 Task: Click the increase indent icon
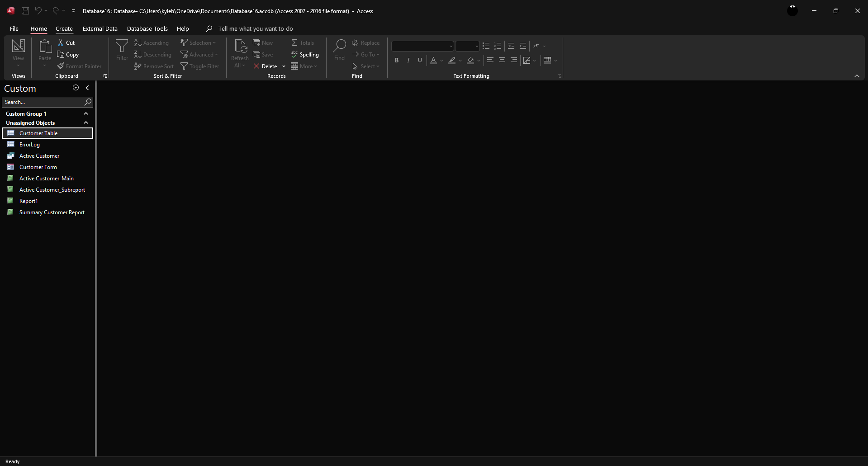click(511, 46)
